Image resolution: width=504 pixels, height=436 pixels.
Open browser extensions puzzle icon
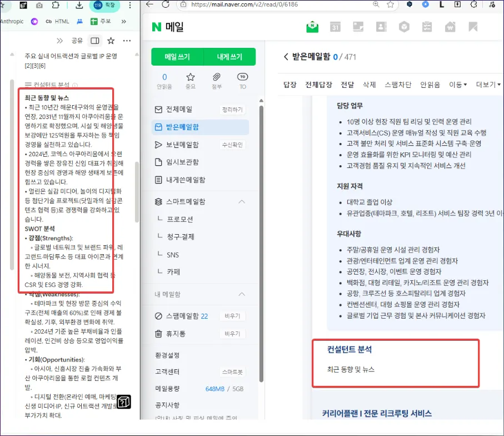(x=473, y=4)
